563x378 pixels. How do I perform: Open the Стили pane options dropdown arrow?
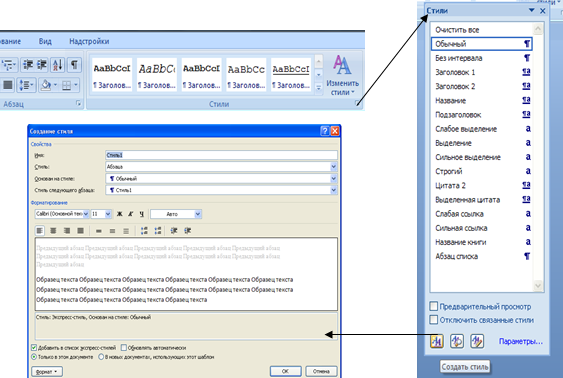531,10
